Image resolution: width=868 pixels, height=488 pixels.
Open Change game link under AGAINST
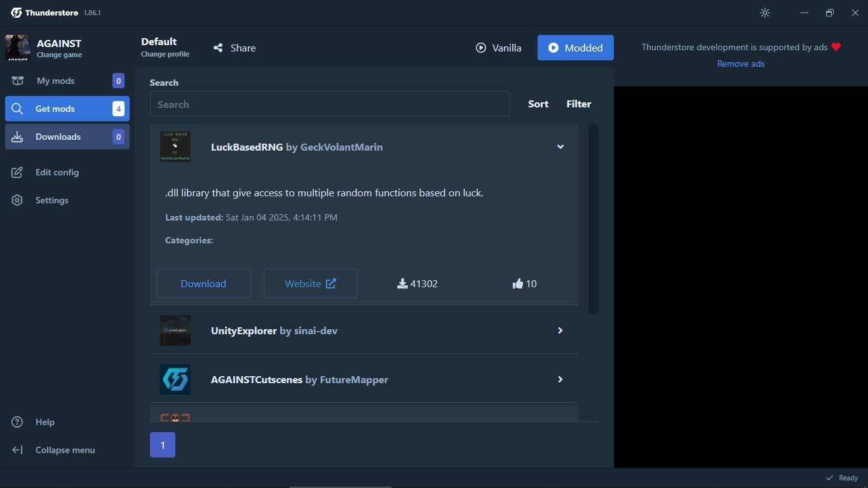(x=59, y=55)
